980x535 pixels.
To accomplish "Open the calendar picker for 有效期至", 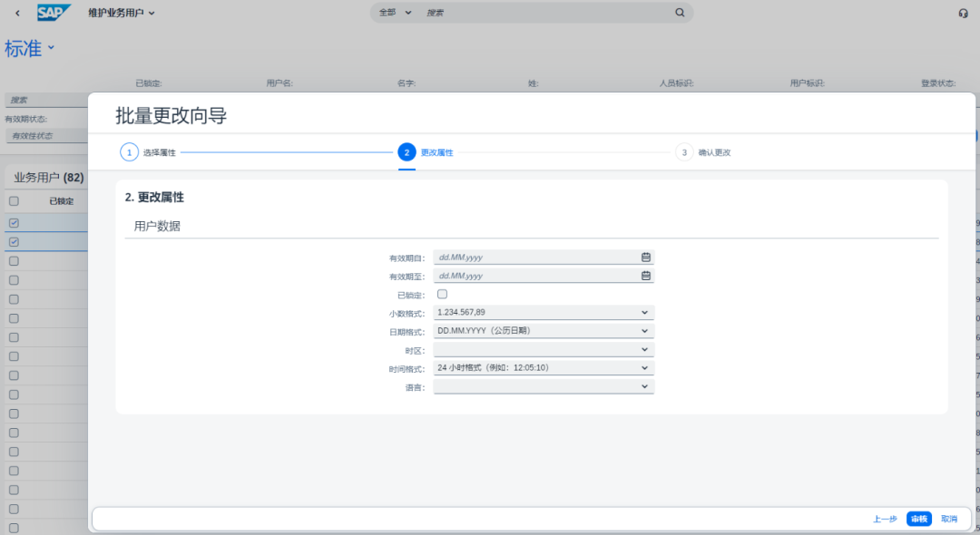I will [645, 275].
